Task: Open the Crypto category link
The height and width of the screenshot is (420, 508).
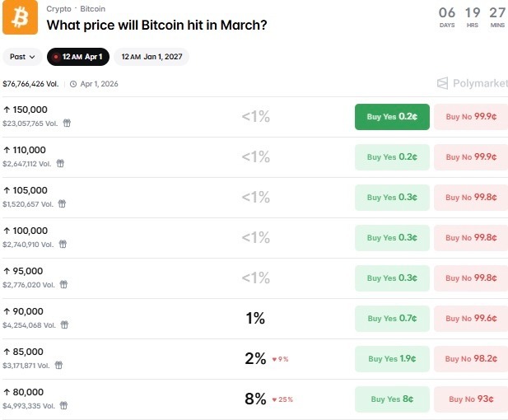Action: pos(58,9)
